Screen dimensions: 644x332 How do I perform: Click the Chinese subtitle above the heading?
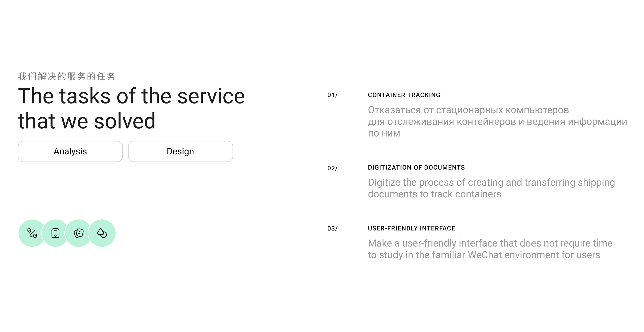pyautogui.click(x=66, y=76)
